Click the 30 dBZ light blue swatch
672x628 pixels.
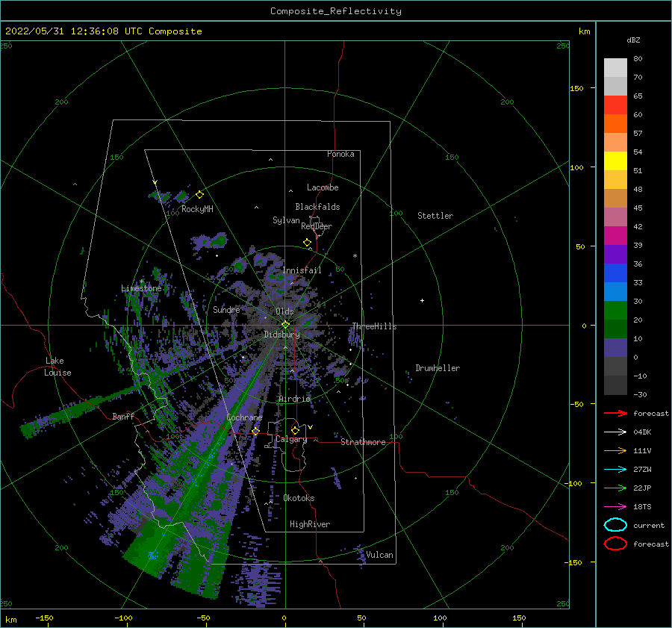click(x=615, y=291)
